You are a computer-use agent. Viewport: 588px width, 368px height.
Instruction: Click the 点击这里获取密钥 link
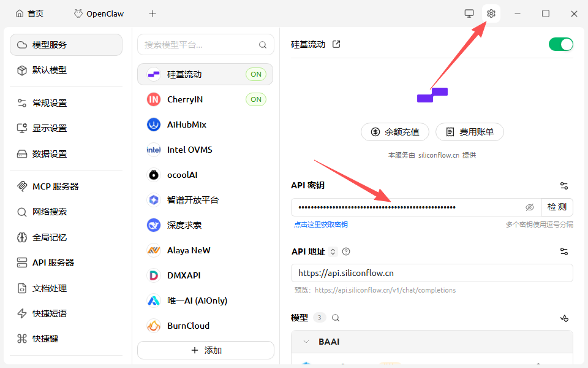click(x=321, y=224)
